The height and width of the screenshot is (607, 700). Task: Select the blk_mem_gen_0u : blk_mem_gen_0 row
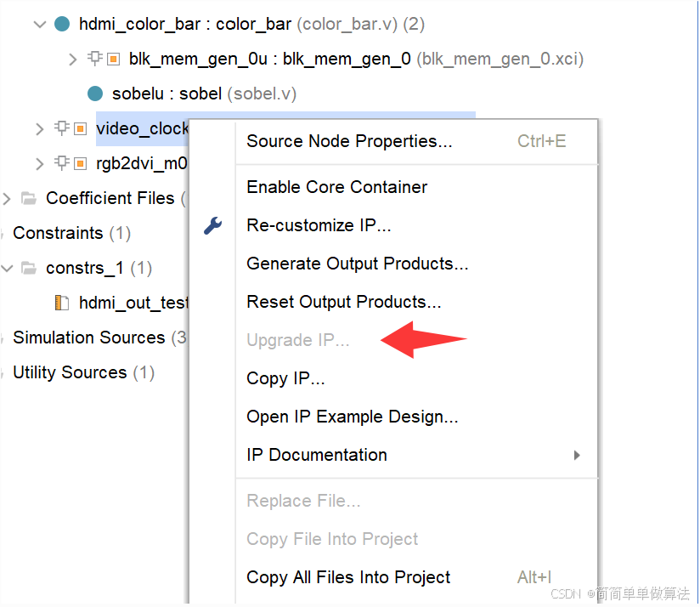pyautogui.click(x=356, y=59)
